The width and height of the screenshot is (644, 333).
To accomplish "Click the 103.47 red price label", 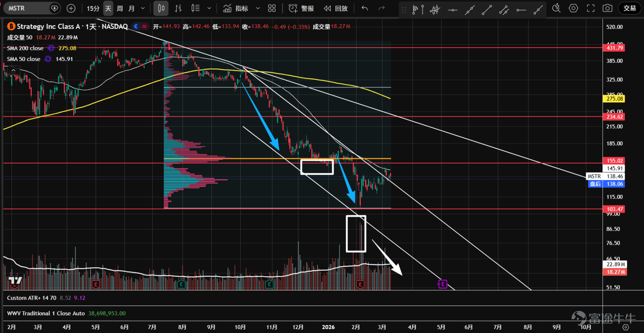I will [x=614, y=209].
